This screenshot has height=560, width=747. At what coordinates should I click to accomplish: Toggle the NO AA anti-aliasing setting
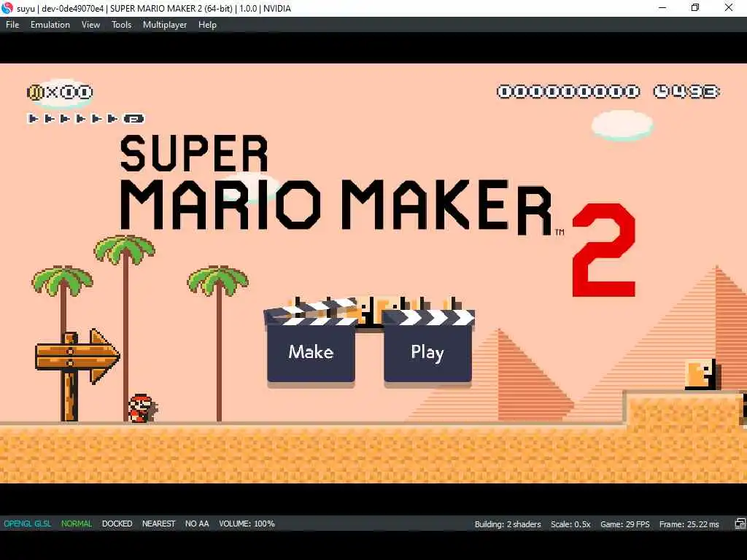click(197, 524)
